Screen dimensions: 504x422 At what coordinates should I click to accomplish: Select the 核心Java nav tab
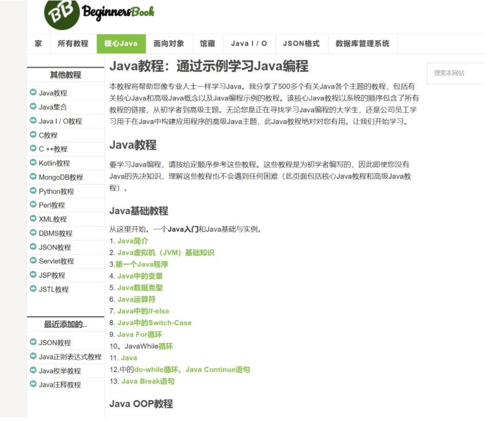coord(121,44)
